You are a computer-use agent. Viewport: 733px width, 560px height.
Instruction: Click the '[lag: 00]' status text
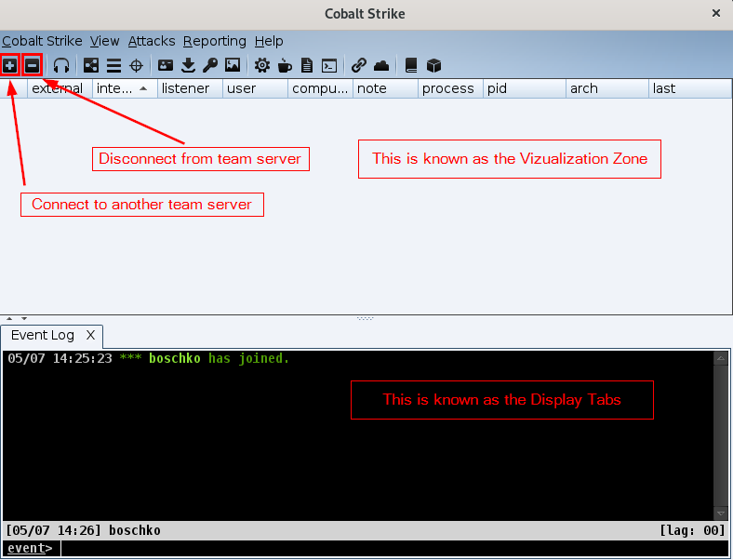pos(692,530)
